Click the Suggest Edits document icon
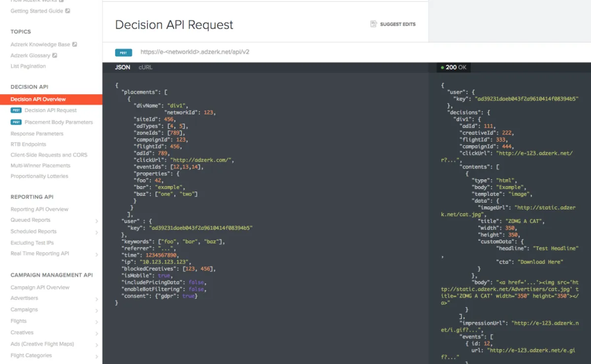The width and height of the screenshot is (591, 364). pyautogui.click(x=374, y=24)
